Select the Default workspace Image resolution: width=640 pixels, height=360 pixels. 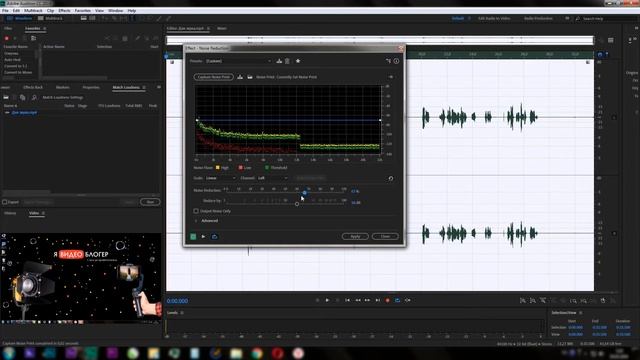(x=458, y=18)
